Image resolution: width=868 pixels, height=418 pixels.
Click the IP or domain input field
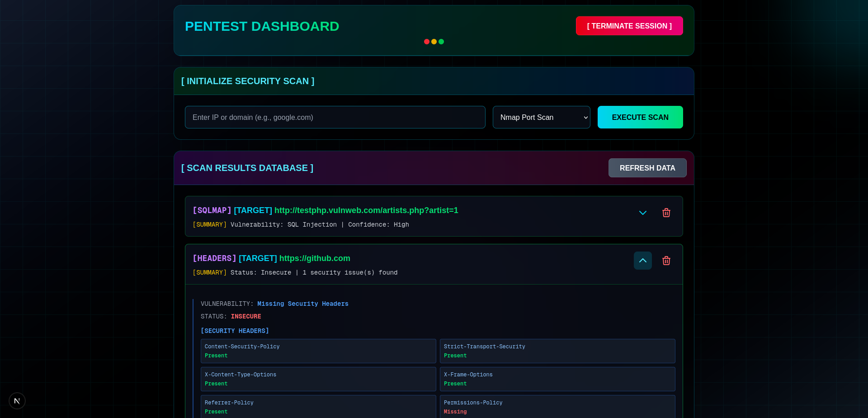[335, 117]
